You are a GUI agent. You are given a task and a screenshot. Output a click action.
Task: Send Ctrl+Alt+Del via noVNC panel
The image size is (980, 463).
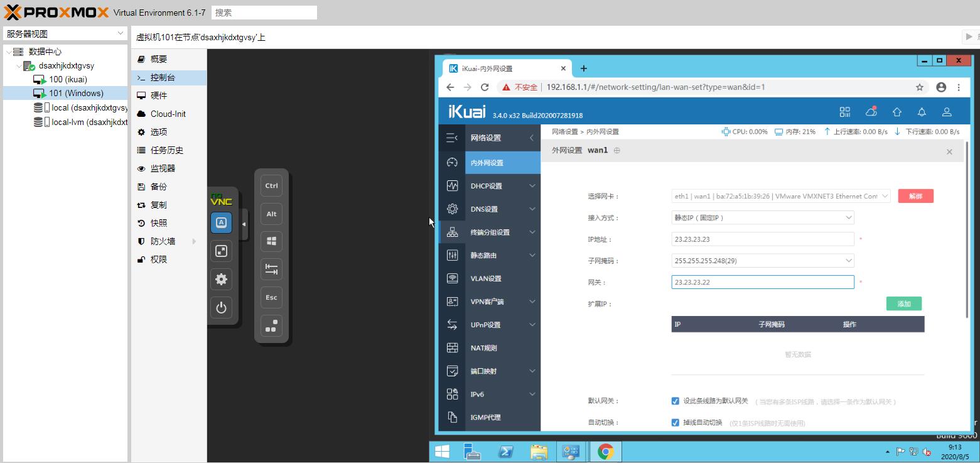(x=271, y=325)
